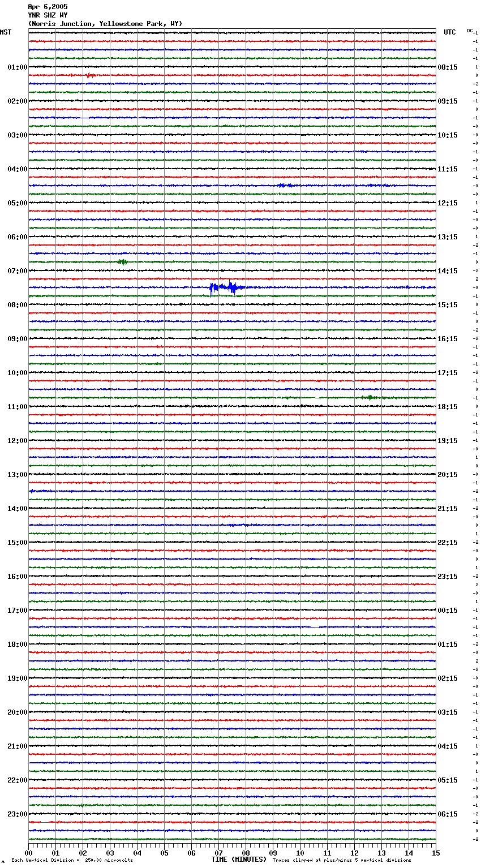
Task: Click the MST label '22:00'
Action: coord(18,780)
